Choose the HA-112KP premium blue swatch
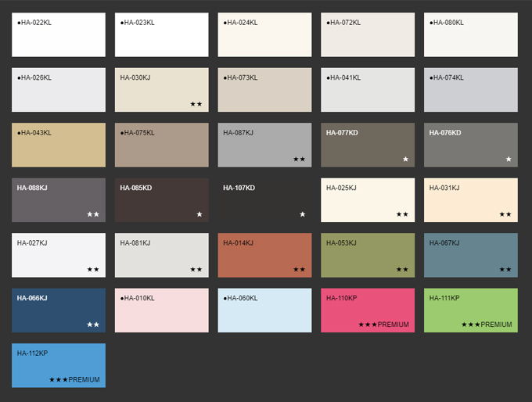Image resolution: width=532 pixels, height=402 pixels. tap(59, 365)
